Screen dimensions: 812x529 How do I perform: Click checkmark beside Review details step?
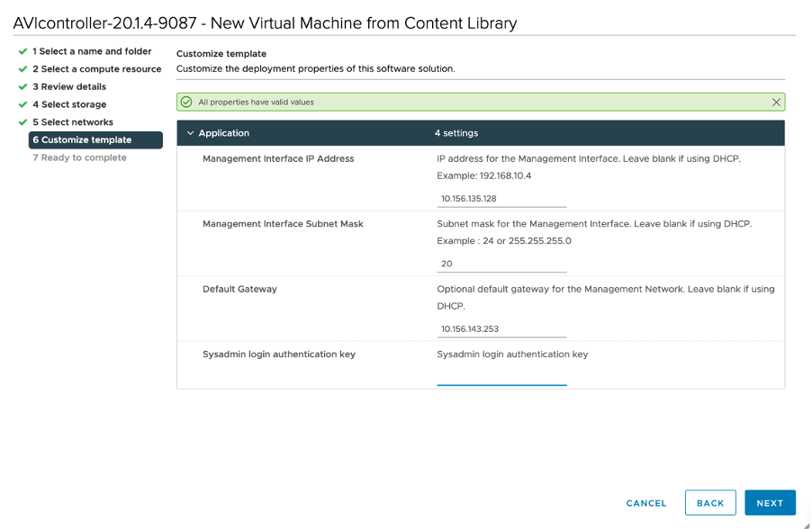point(23,87)
